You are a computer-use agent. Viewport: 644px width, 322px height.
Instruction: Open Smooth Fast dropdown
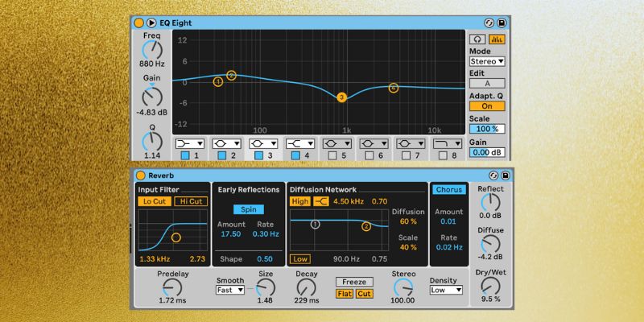(x=230, y=290)
